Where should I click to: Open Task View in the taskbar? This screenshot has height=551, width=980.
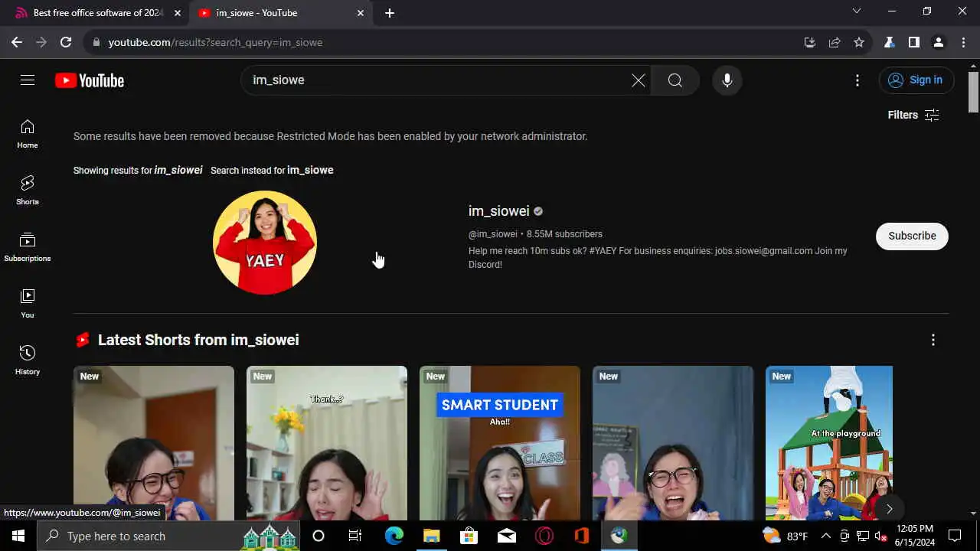coord(355,536)
